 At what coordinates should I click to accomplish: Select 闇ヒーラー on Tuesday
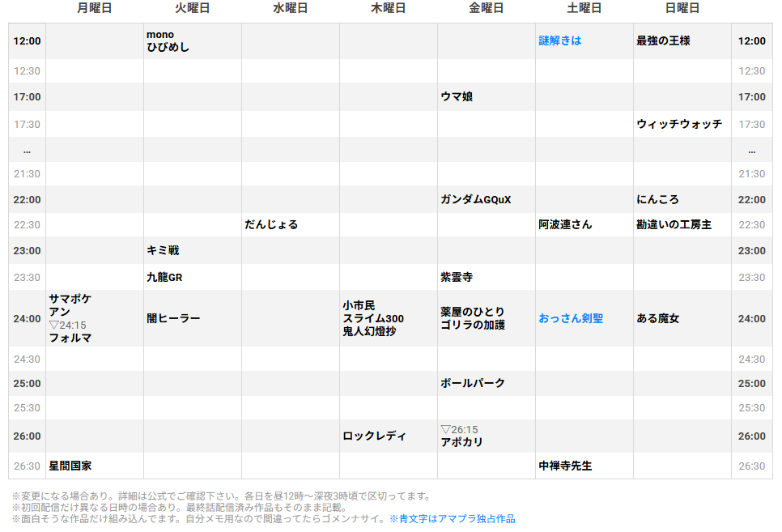click(173, 318)
